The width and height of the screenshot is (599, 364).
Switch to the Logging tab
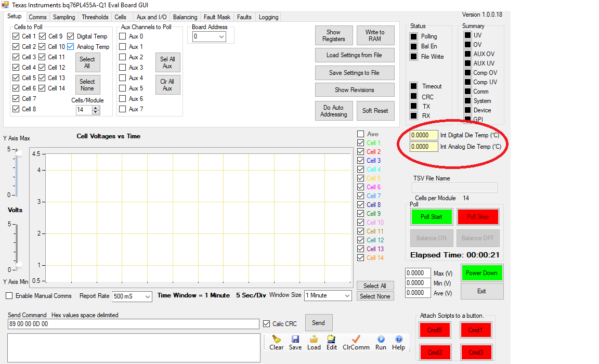click(268, 17)
